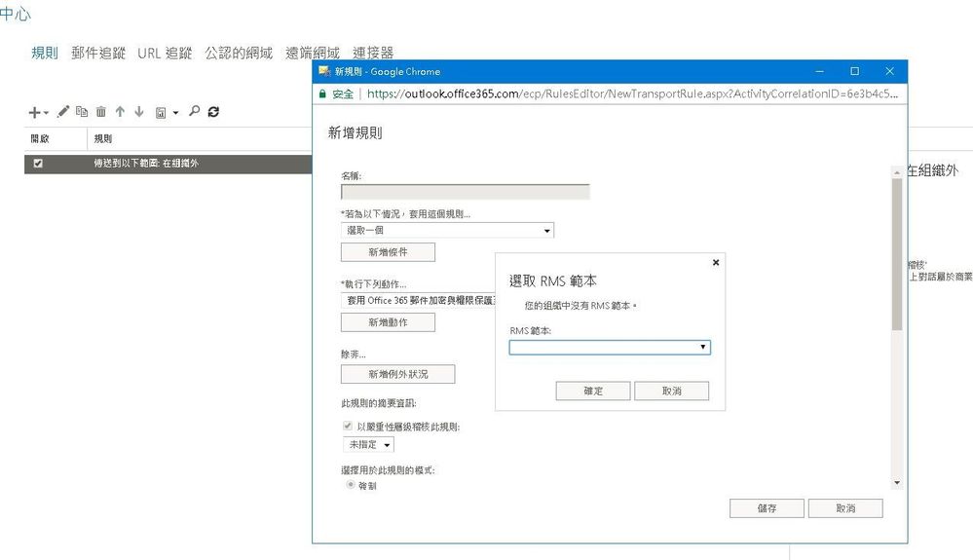Click the vertical scrollbar thumb in new rule window
Viewport: 973px width, 560px height.
(x=897, y=254)
